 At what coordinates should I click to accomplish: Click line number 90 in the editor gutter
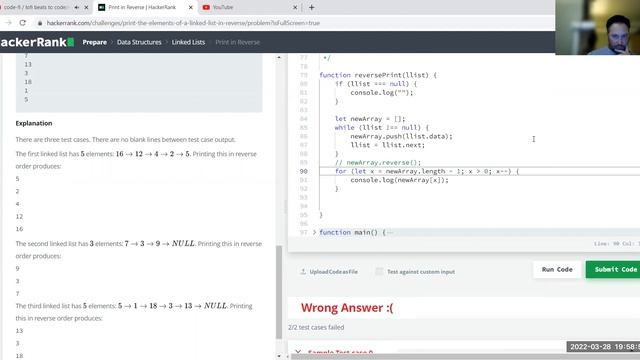click(303, 171)
